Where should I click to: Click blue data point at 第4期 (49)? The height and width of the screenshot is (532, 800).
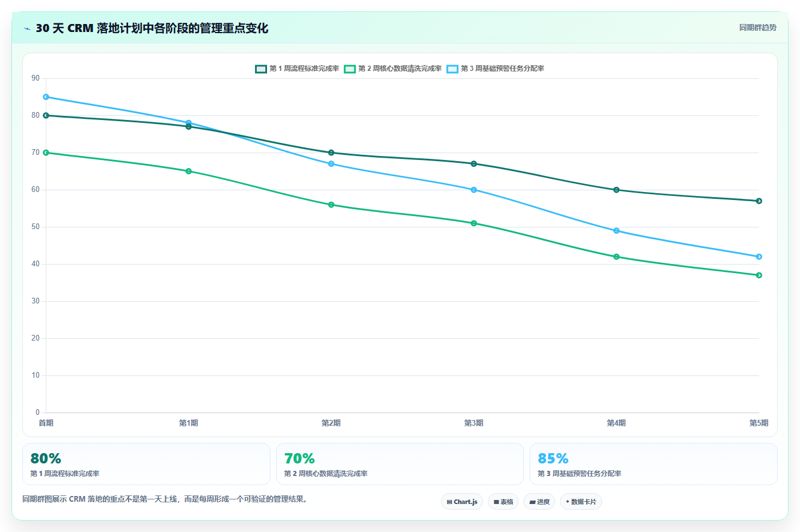click(616, 231)
